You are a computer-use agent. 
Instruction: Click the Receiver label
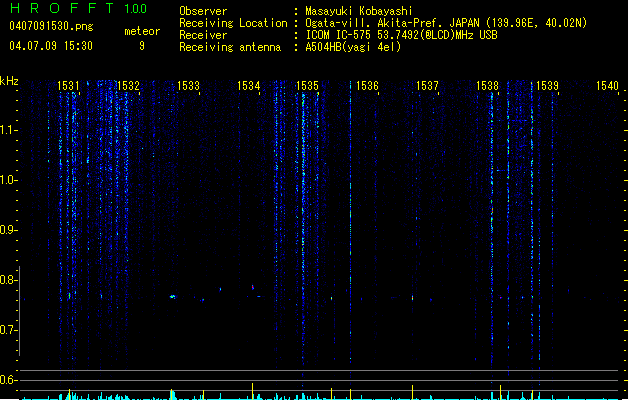pyautogui.click(x=203, y=35)
